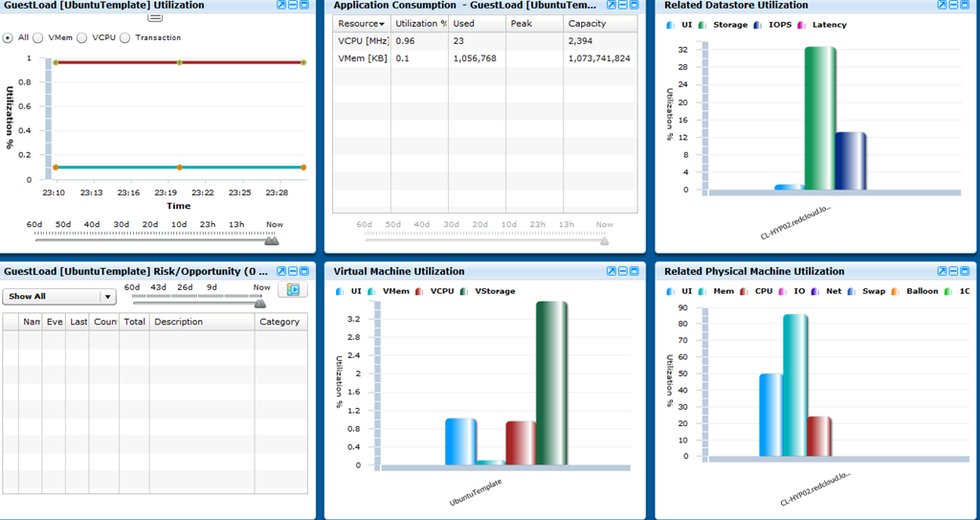Pop out Related Datastore Utilization panel
The height and width of the screenshot is (520, 980).
[942, 5]
